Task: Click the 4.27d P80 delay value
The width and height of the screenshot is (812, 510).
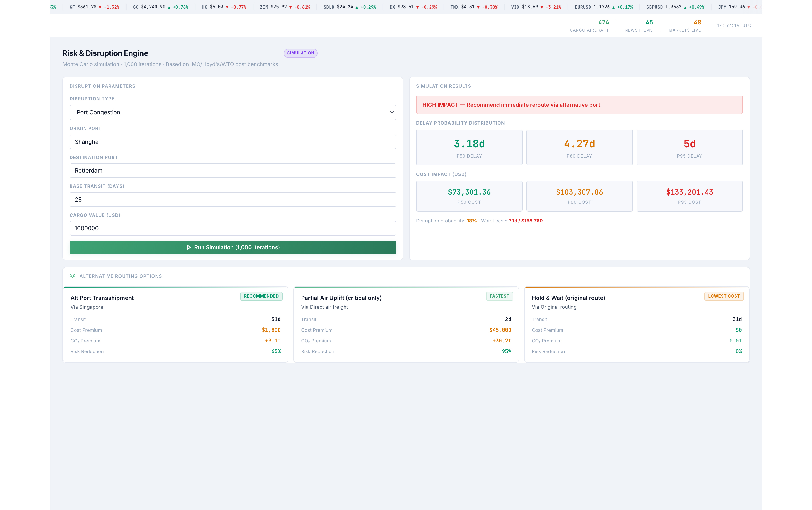Action: [579, 144]
